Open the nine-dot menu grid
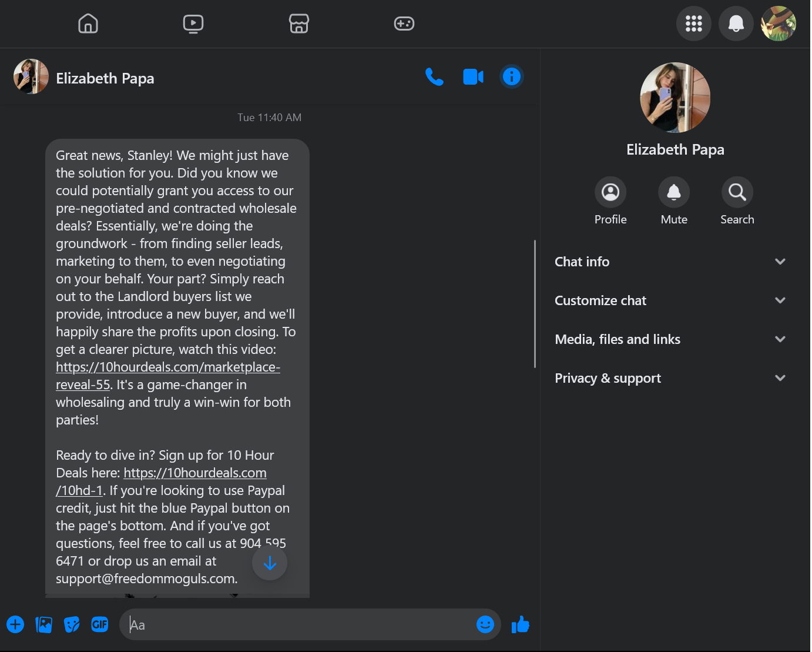 click(694, 24)
